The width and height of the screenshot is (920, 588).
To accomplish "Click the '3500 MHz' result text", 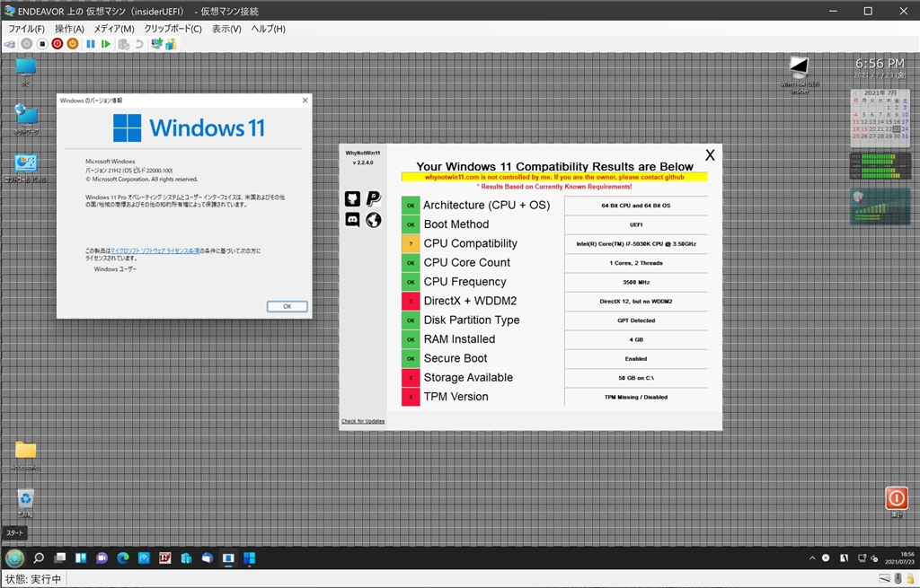I will point(636,282).
